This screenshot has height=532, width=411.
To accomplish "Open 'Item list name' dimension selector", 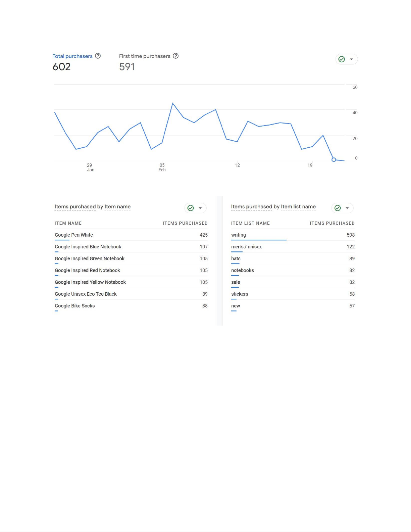I will [298, 207].
